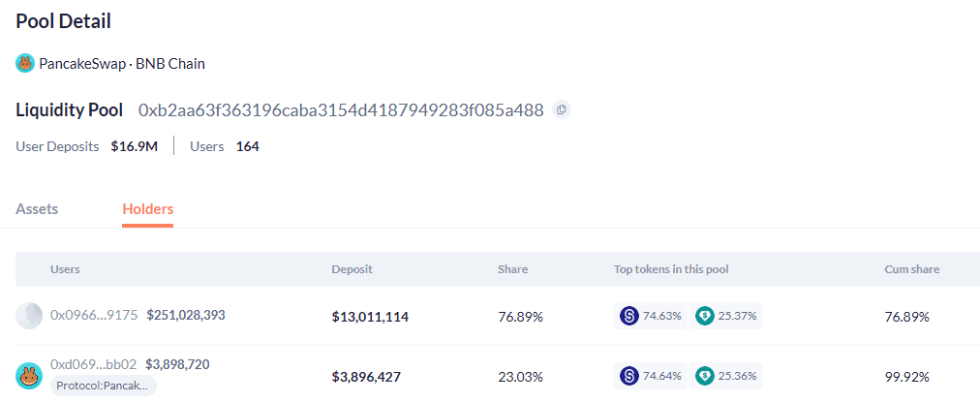Screen dimensions: 980x402
Task: Click the green 25.36% token icon
Action: tap(705, 375)
